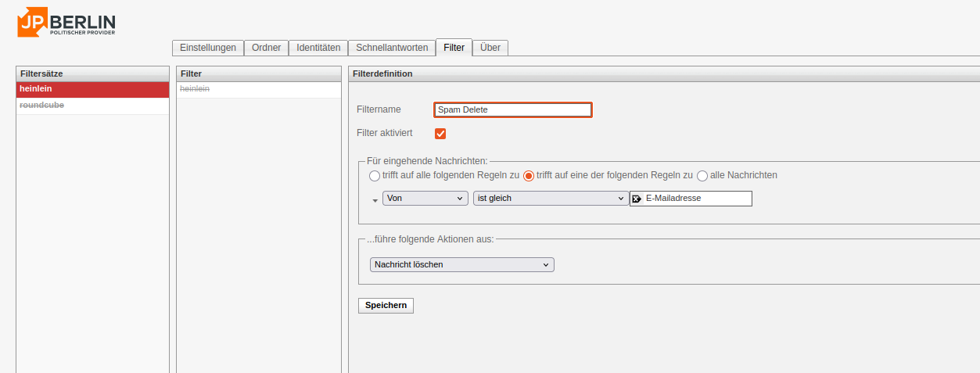Viewport: 980px width, 373px height.
Task: Open the 'Nachricht löschen' action dropdown
Action: tap(461, 265)
